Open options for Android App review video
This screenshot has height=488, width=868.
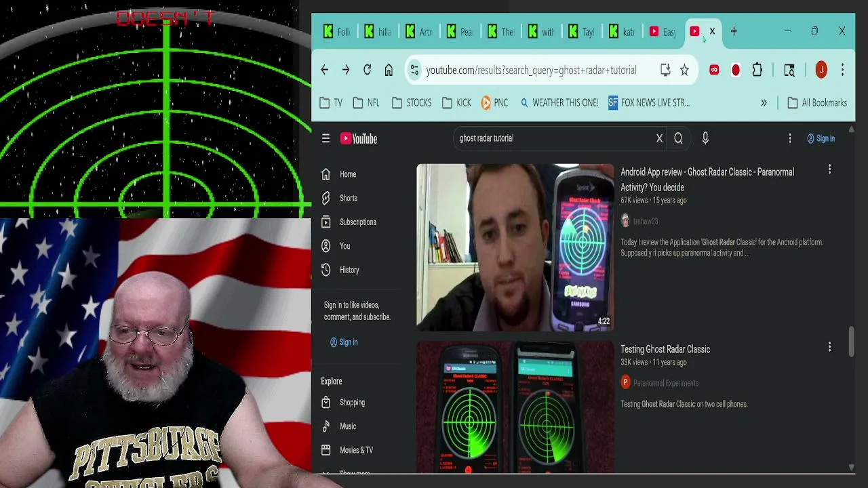[x=829, y=169]
